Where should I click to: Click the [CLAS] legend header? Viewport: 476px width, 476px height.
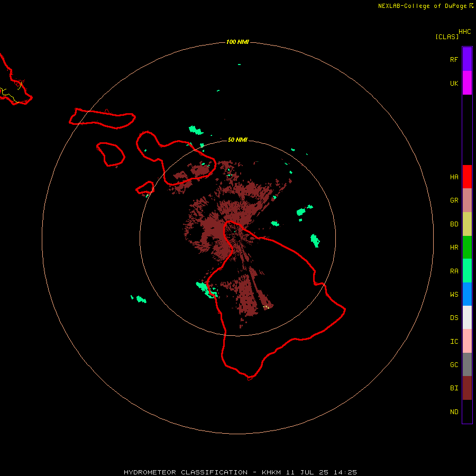click(x=447, y=36)
